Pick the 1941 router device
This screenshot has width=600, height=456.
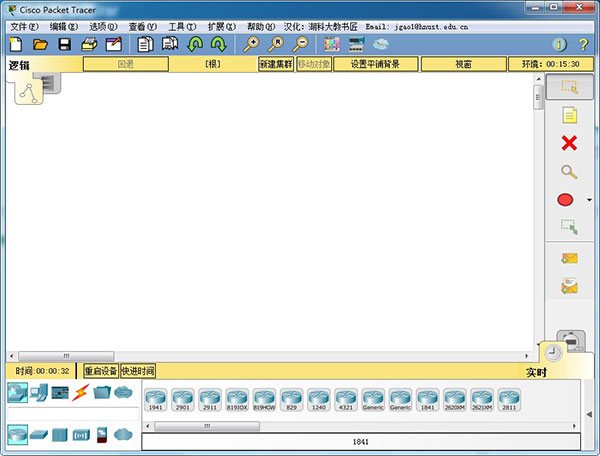click(x=156, y=400)
